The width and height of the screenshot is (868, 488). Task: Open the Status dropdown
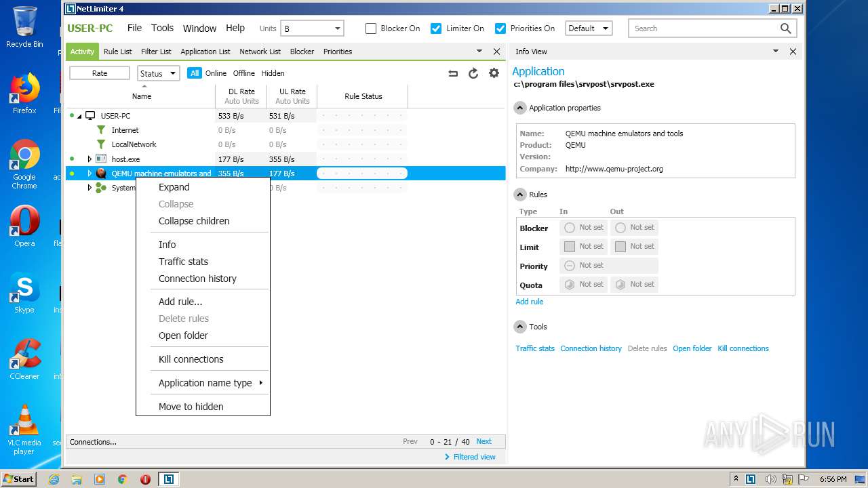159,73
